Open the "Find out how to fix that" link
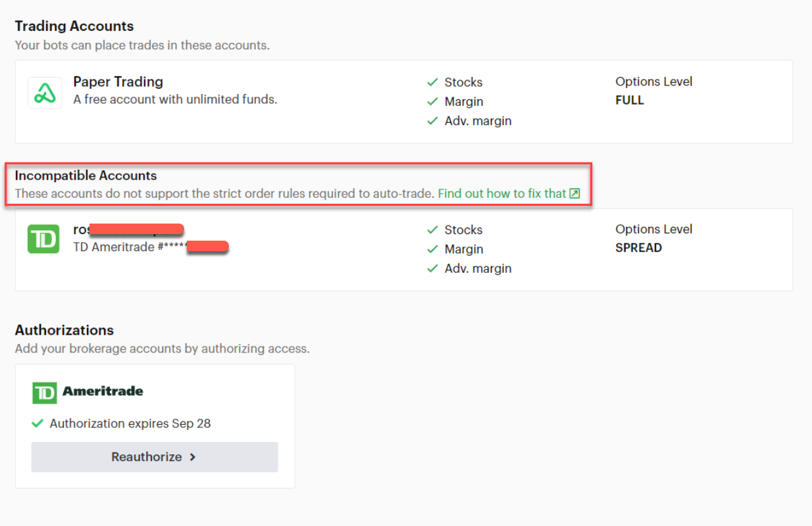 [502, 193]
